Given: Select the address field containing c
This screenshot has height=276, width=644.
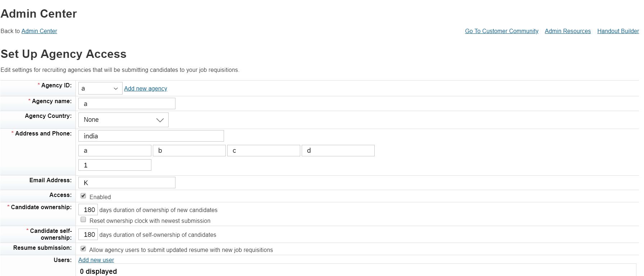Looking at the screenshot, I should click(x=264, y=151).
